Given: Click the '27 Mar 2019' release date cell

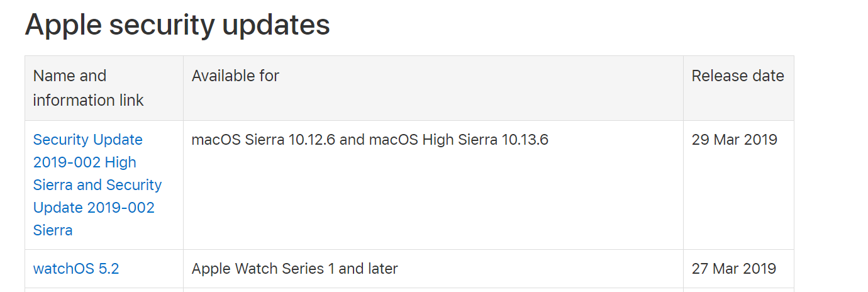Looking at the screenshot, I should pos(733,269).
